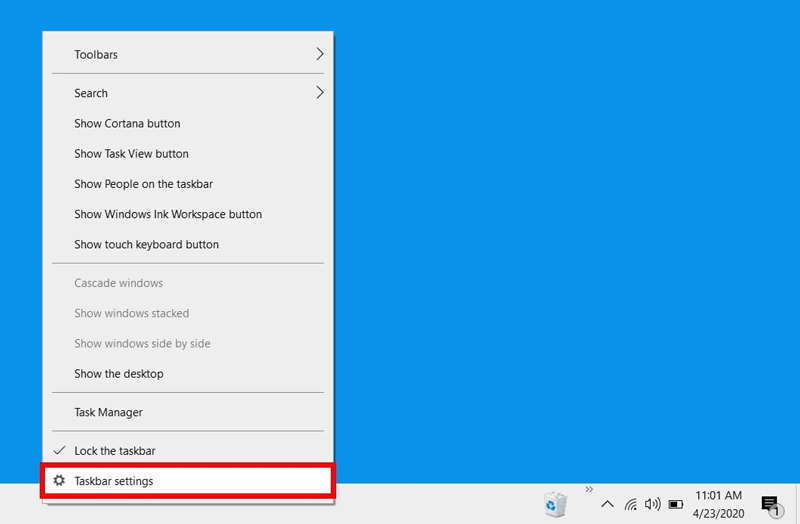Toggle Show Cortana button
Screen dimensions: 800x524
pyautogui.click(x=188, y=123)
